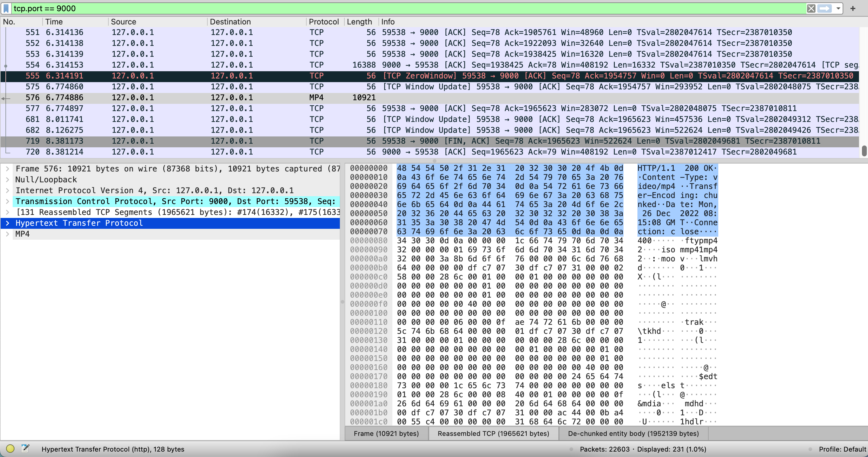Expand the Hypertext Transfer Protocol item
This screenshot has height=457, width=868.
click(x=8, y=223)
